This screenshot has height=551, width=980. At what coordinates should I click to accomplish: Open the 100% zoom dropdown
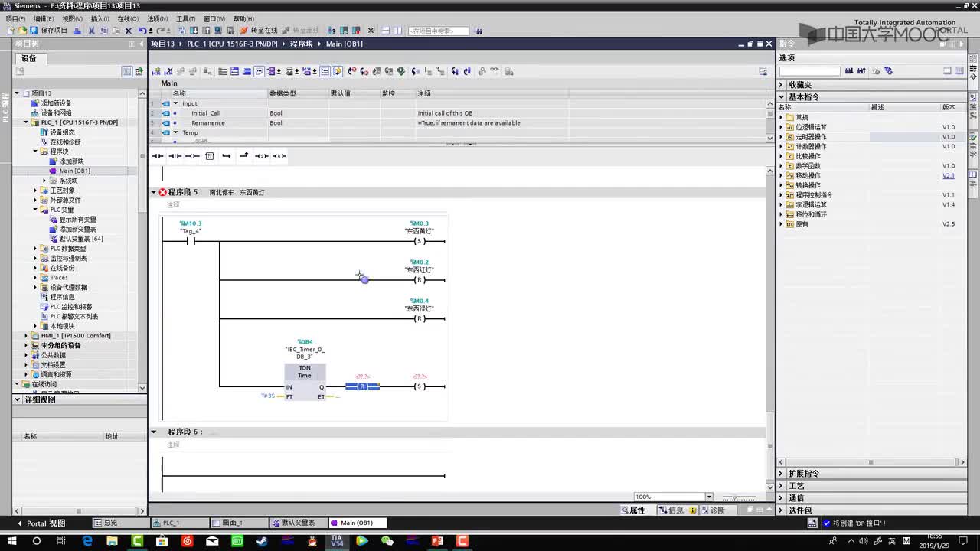click(x=709, y=497)
